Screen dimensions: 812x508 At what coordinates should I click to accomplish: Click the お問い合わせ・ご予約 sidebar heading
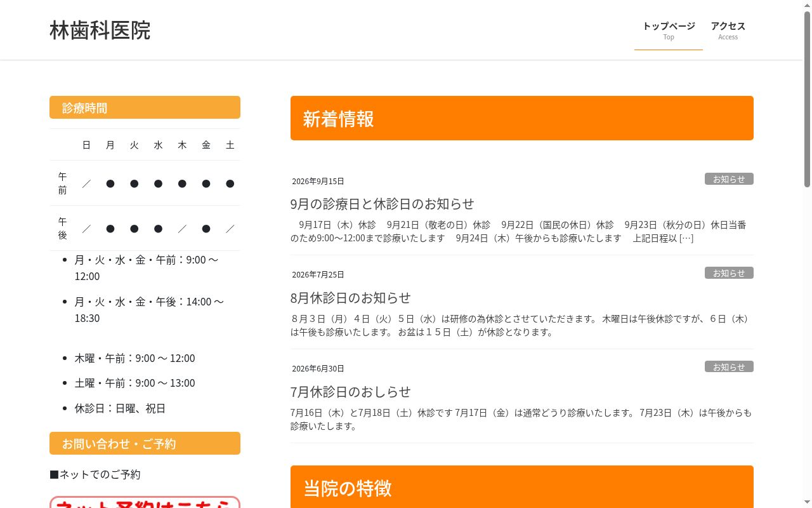pos(145,443)
